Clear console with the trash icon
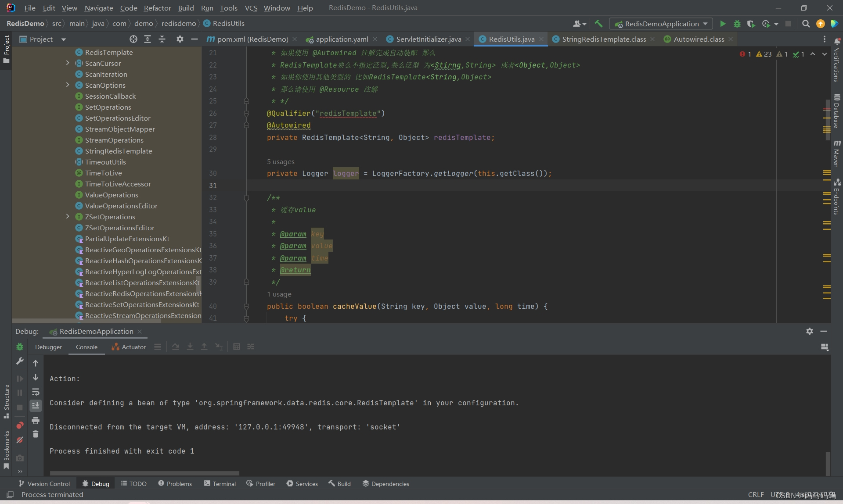Screen dimensions: 843x504 [36, 434]
